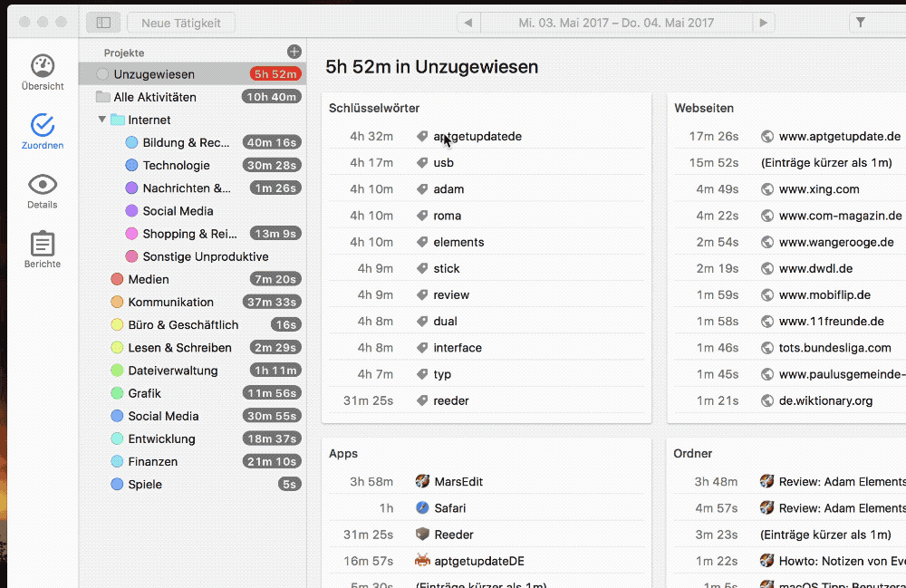The height and width of the screenshot is (588, 906).
Task: Go to previous date range arrow
Action: (x=468, y=23)
